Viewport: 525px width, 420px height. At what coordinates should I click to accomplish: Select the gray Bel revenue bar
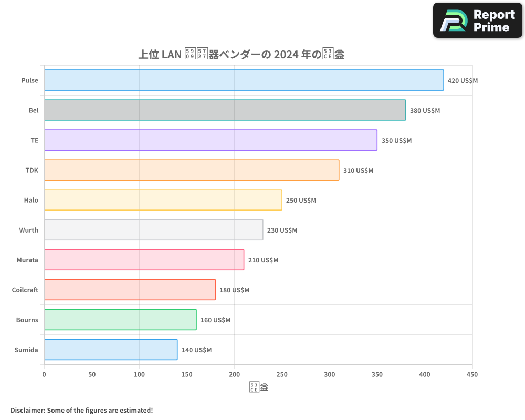(x=225, y=110)
